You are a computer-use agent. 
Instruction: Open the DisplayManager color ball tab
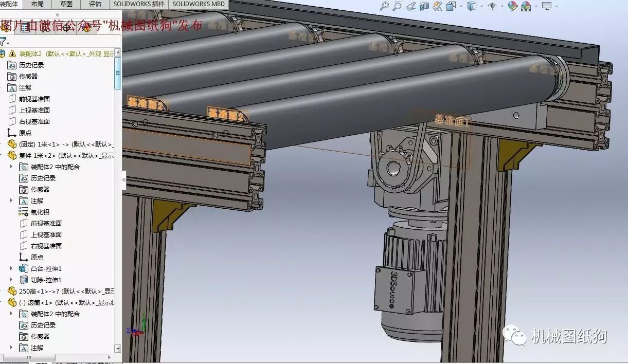pos(87,27)
